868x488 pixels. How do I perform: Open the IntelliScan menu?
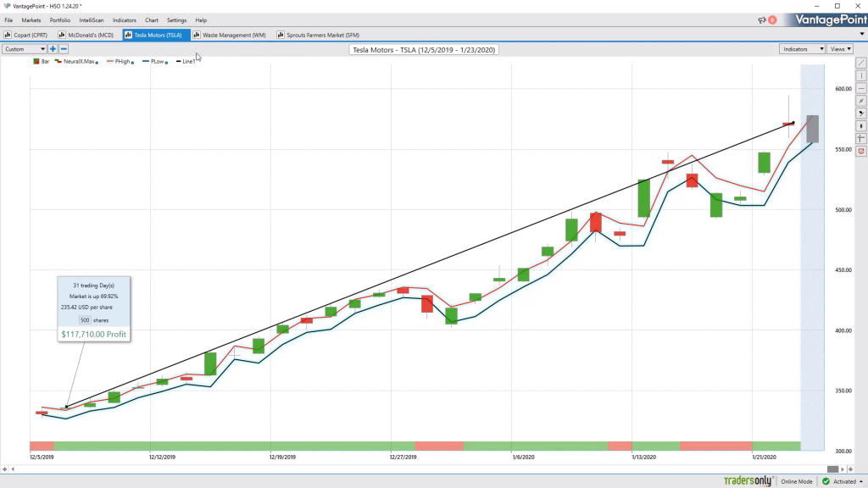pyautogui.click(x=92, y=20)
